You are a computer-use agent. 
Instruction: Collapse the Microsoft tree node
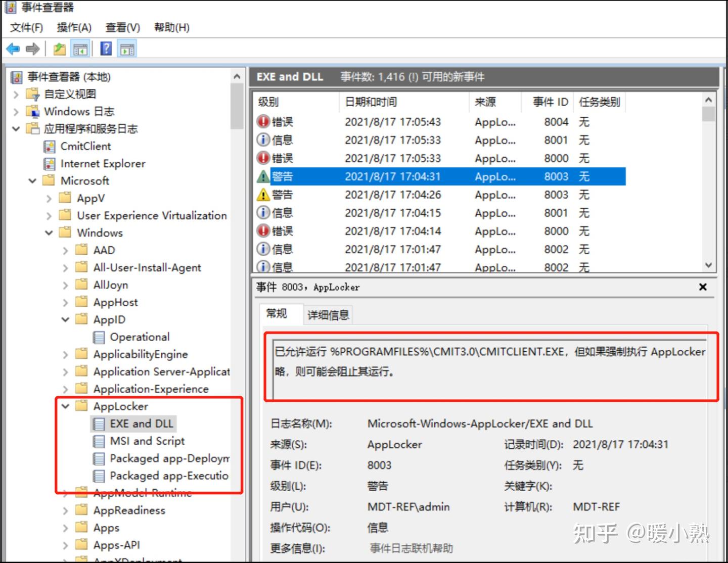pyautogui.click(x=32, y=180)
